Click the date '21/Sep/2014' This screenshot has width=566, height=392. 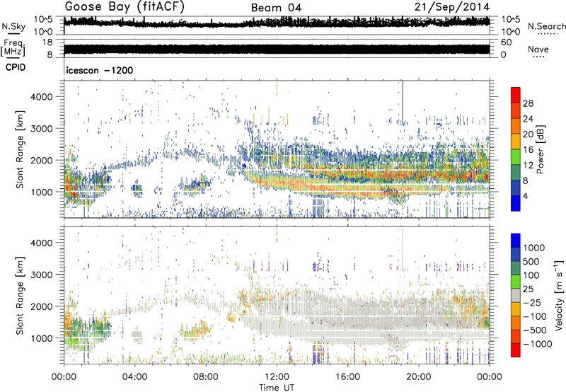click(x=452, y=7)
